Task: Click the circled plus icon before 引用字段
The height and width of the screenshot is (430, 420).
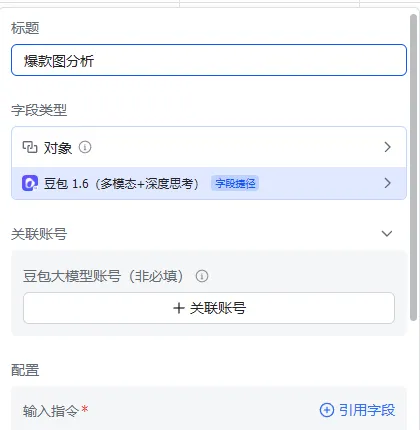Action: (x=327, y=410)
